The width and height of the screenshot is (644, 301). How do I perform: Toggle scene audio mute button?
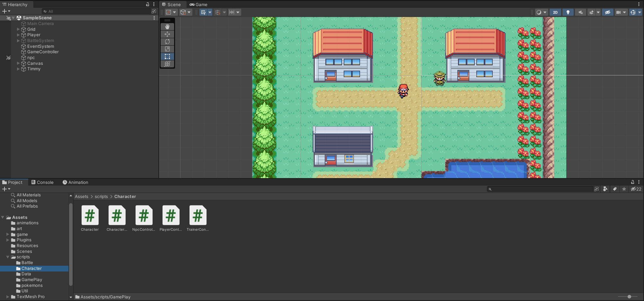click(581, 12)
